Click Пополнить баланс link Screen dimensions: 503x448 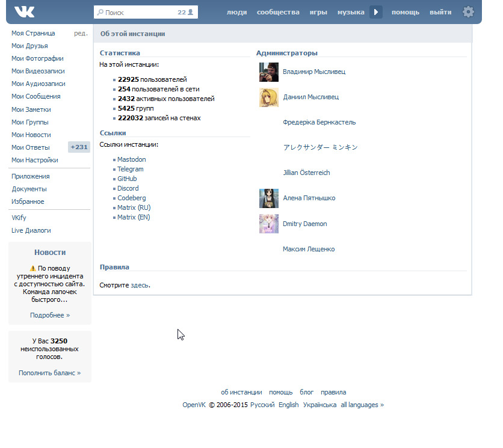pyautogui.click(x=50, y=373)
